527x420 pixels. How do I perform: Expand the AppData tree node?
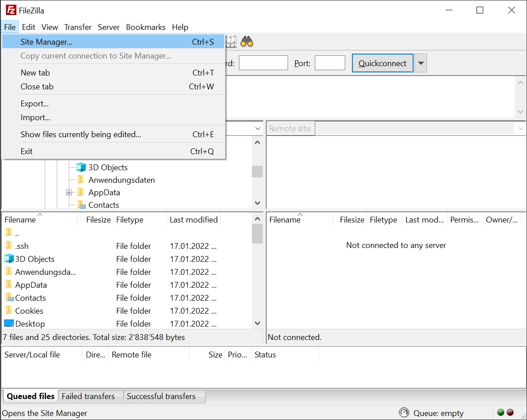click(69, 193)
